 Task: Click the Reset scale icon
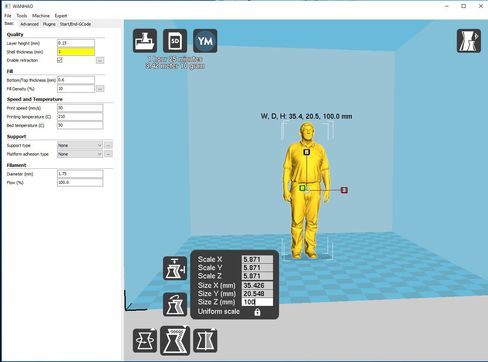(175, 304)
